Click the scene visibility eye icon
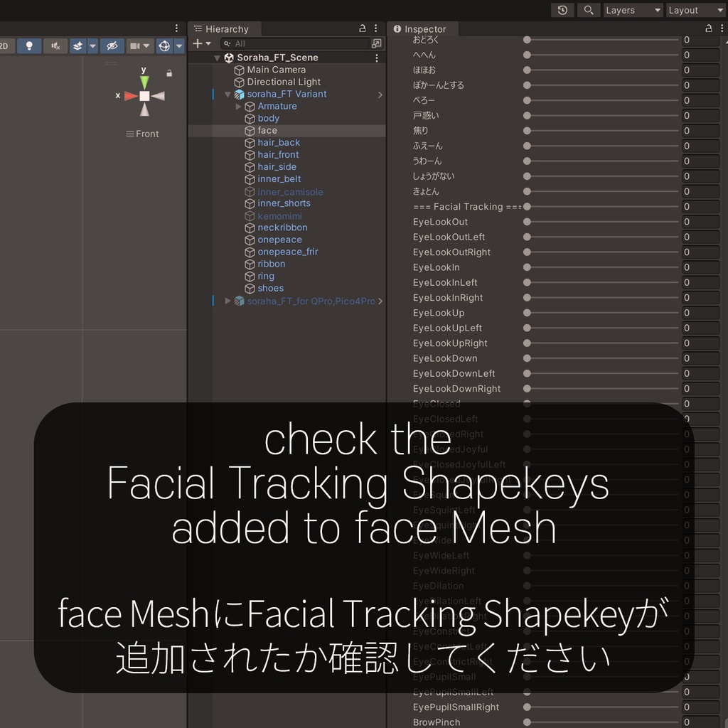The height and width of the screenshot is (728, 728). pos(111,45)
